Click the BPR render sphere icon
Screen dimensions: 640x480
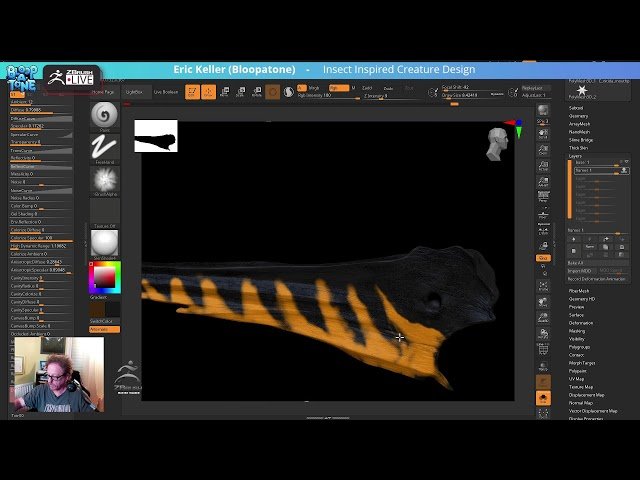(543, 110)
